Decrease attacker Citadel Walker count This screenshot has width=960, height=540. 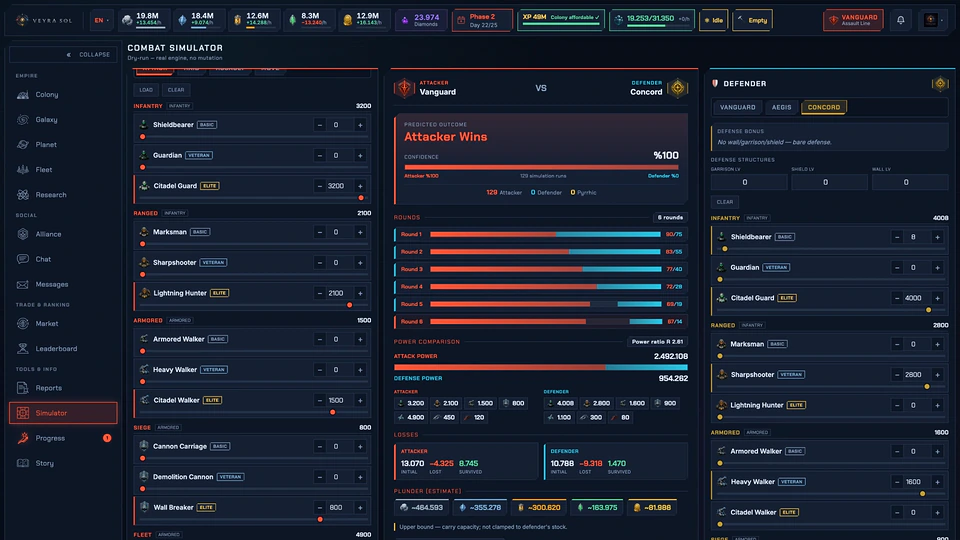tap(320, 400)
